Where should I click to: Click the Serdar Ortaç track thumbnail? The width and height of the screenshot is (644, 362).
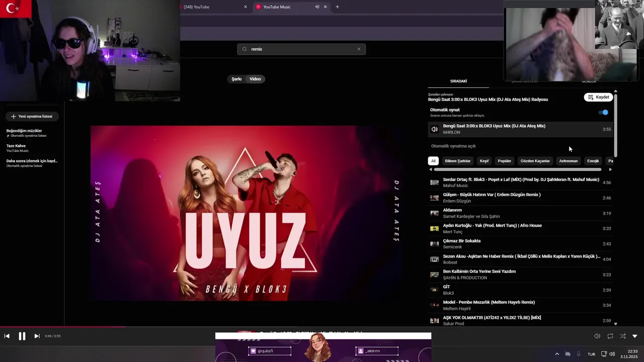coord(434,183)
